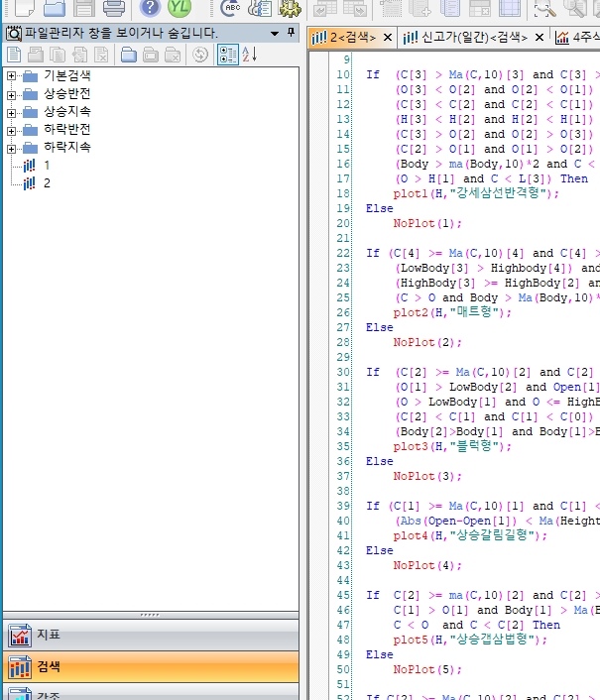This screenshot has height=700, width=600.
Task: Select search item 1 in the tree
Action: [x=46, y=166]
